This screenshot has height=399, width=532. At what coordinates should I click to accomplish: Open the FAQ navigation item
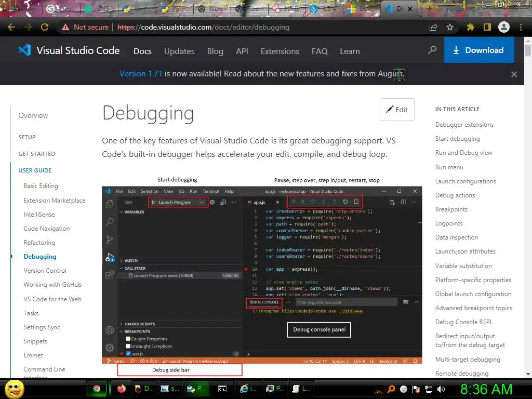click(x=320, y=51)
